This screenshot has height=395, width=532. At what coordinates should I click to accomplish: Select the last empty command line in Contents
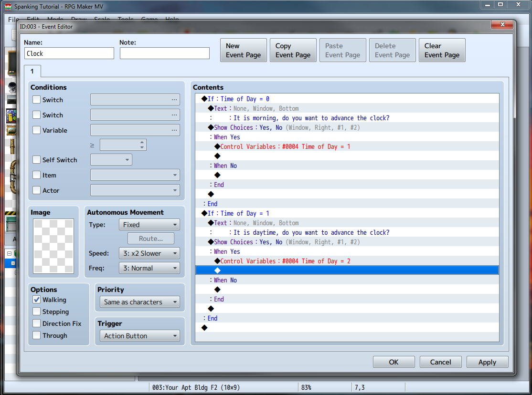(347, 328)
